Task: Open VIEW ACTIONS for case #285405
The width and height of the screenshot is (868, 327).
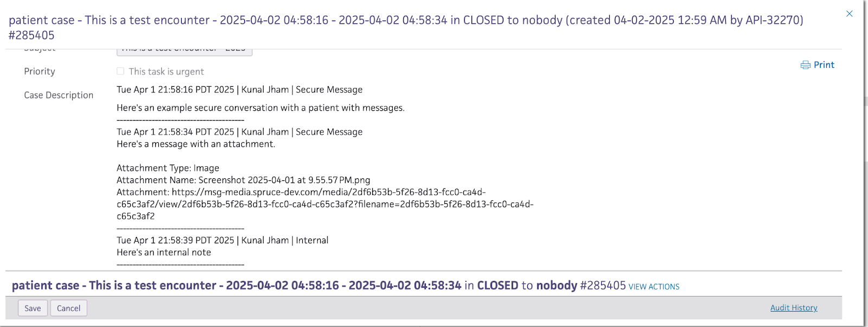Action: click(654, 287)
